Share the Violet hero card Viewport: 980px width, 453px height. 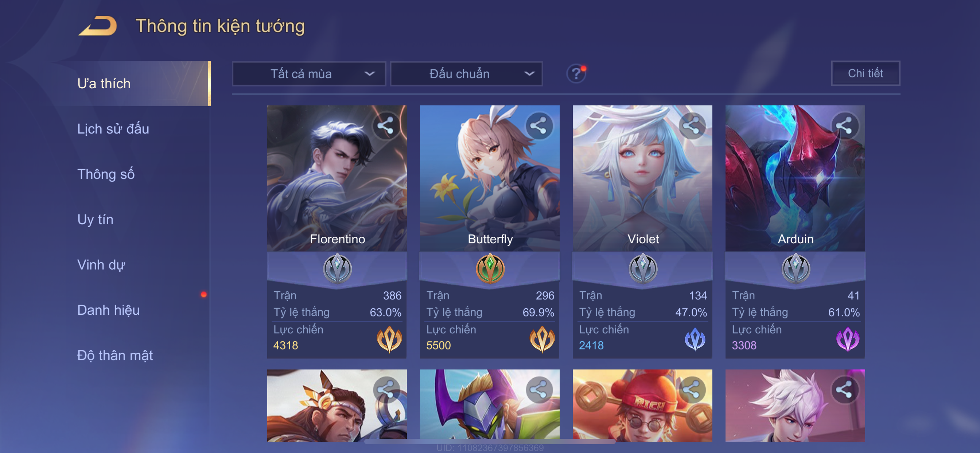(691, 125)
